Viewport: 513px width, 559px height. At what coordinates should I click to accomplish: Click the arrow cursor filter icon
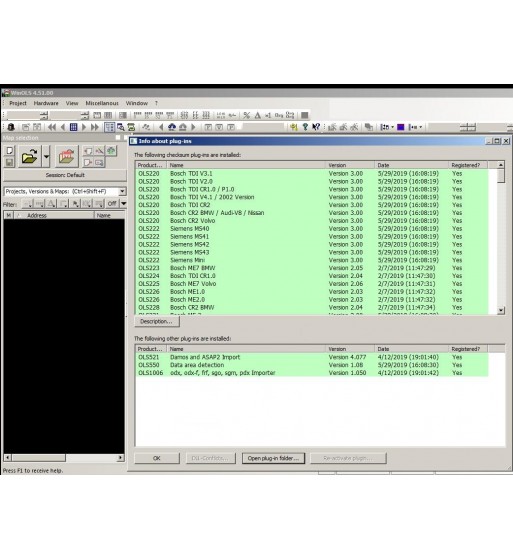75,204
